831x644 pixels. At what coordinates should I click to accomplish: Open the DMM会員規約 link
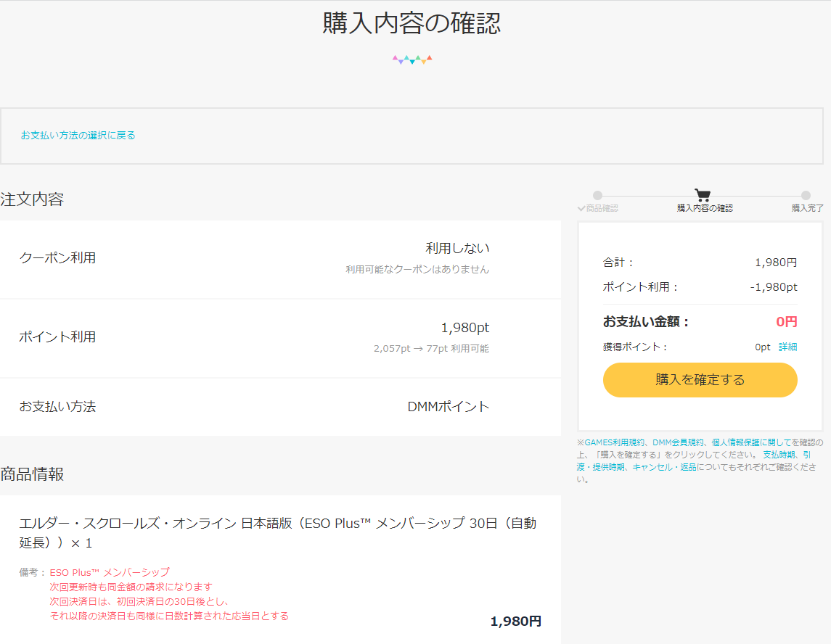click(678, 442)
